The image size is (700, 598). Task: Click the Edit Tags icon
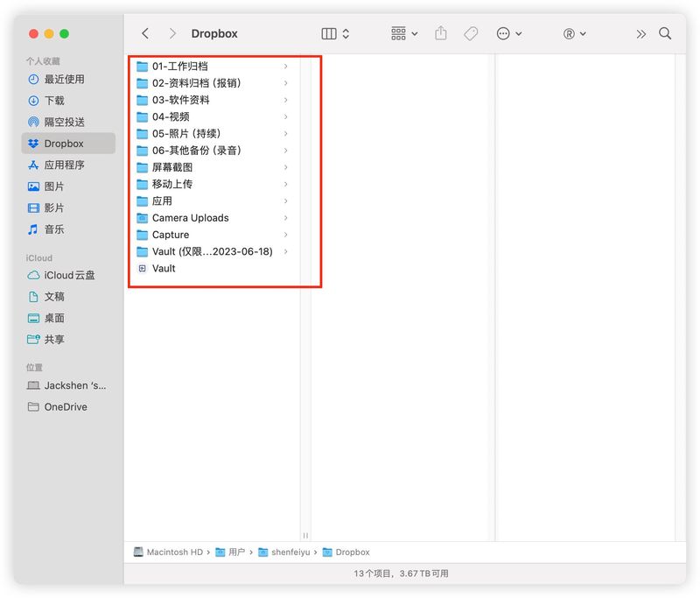click(x=471, y=33)
